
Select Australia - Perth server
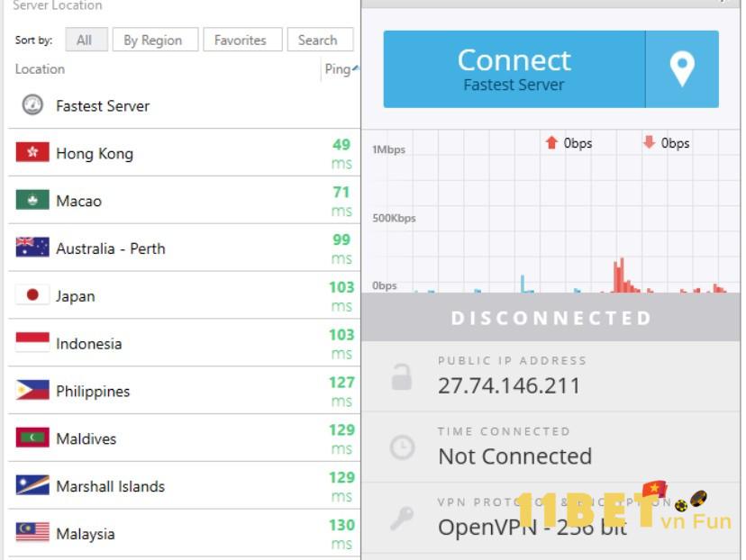[x=184, y=248]
